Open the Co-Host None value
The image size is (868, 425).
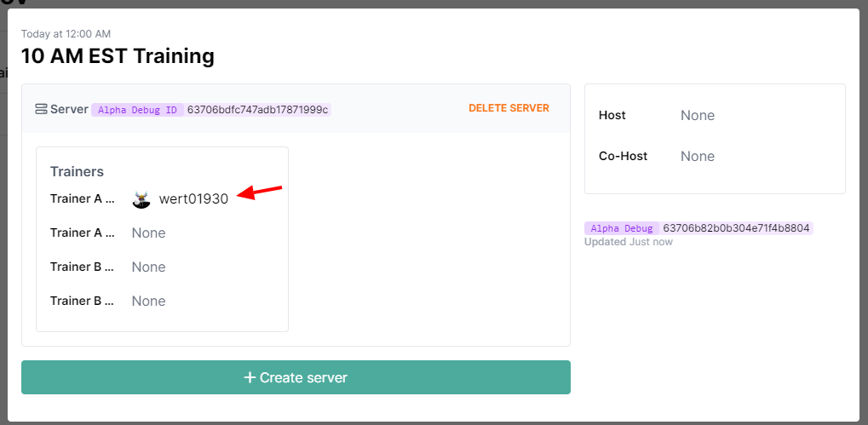[x=697, y=157]
